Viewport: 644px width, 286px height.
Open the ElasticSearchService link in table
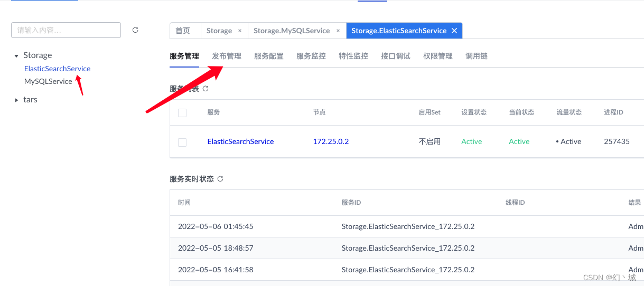pos(240,141)
